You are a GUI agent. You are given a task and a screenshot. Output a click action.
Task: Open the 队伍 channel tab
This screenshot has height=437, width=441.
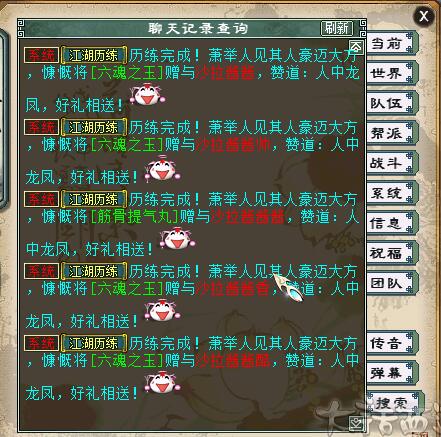click(x=389, y=103)
